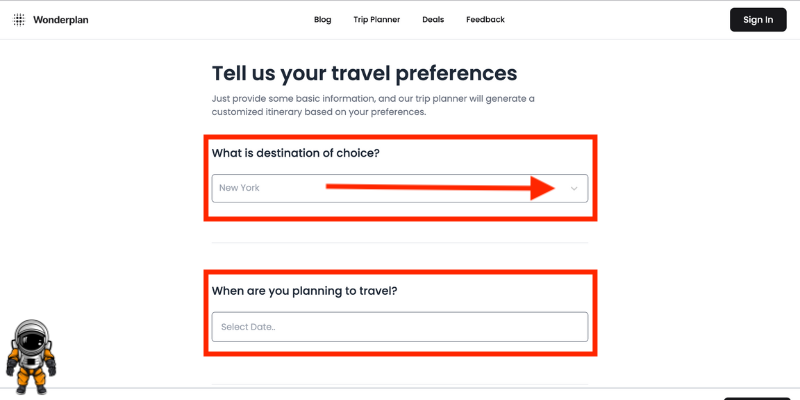Click the divider line below the destination section

pyautogui.click(x=399, y=243)
